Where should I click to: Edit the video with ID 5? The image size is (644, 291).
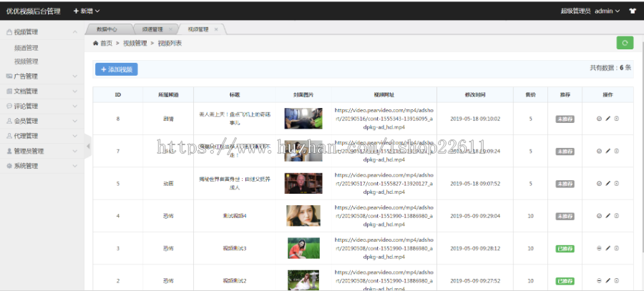tap(608, 184)
